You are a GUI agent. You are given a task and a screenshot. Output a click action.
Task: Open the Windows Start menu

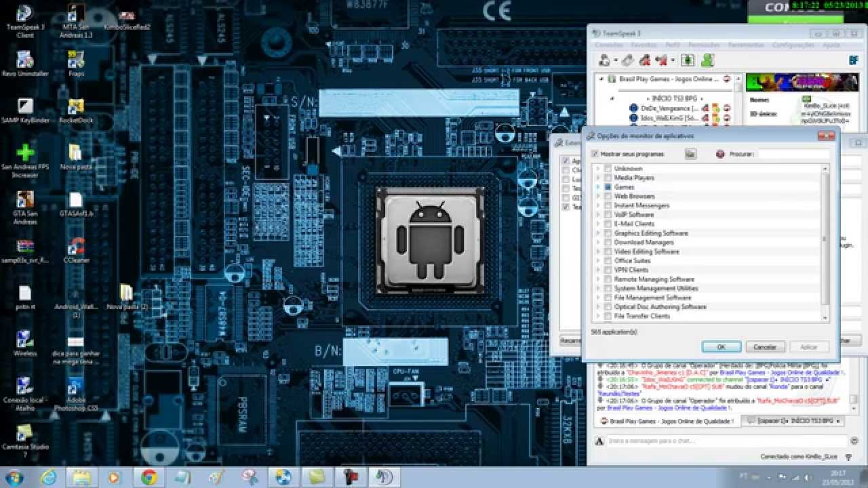point(14,477)
